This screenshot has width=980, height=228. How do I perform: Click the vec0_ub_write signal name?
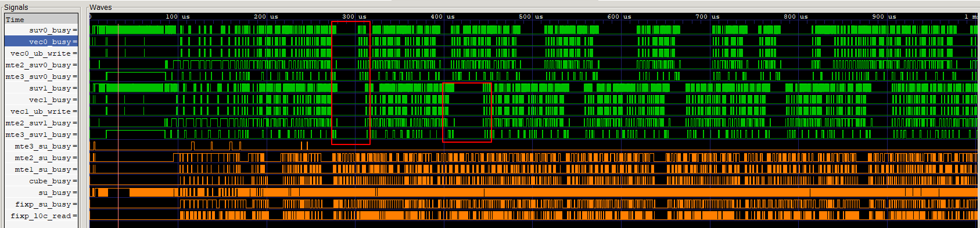tap(41, 53)
